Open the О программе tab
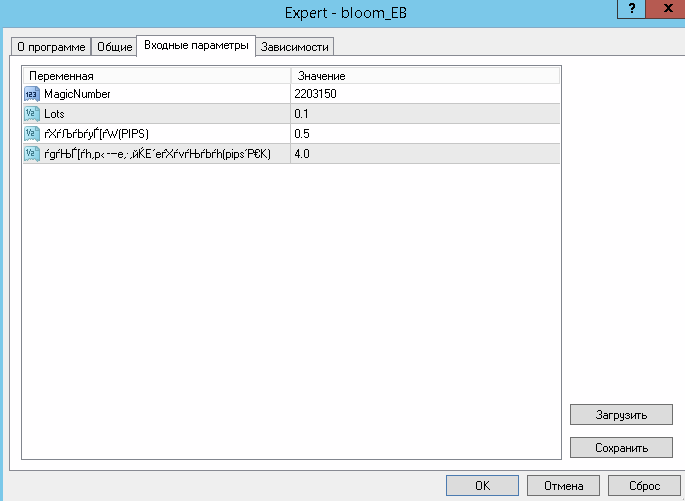Image resolution: width=685 pixels, height=501 pixels. click(51, 47)
